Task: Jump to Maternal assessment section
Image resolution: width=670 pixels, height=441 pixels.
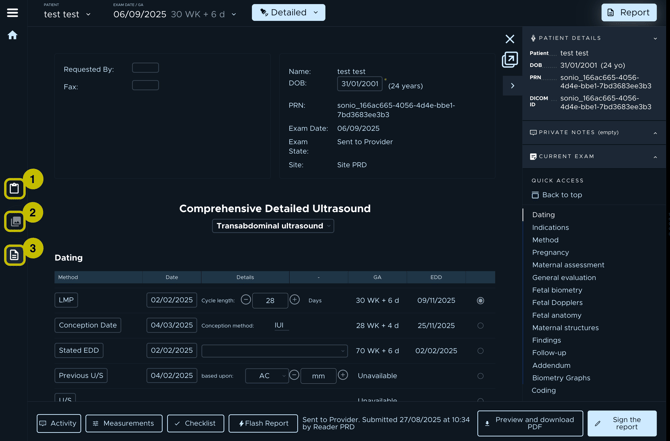Action: (x=568, y=265)
